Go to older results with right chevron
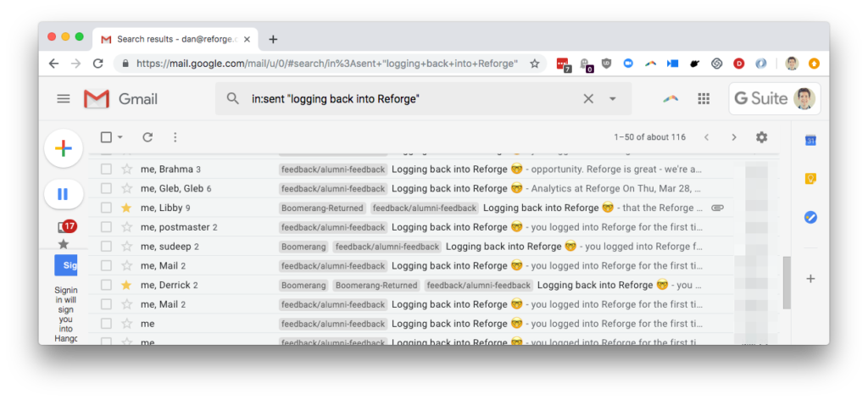The height and width of the screenshot is (400, 868). click(x=734, y=137)
